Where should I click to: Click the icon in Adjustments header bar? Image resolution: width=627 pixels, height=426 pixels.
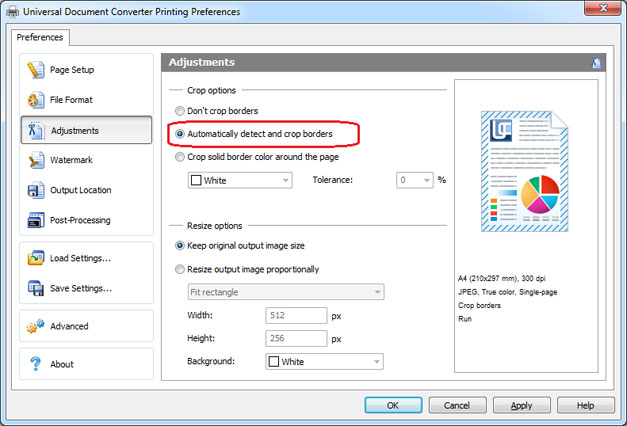(x=596, y=63)
